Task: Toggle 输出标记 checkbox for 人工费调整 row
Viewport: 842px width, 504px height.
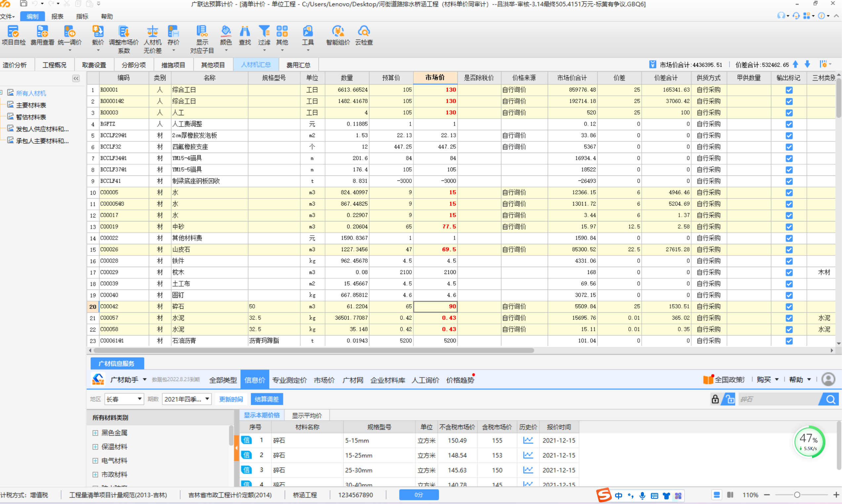Action: click(x=789, y=124)
